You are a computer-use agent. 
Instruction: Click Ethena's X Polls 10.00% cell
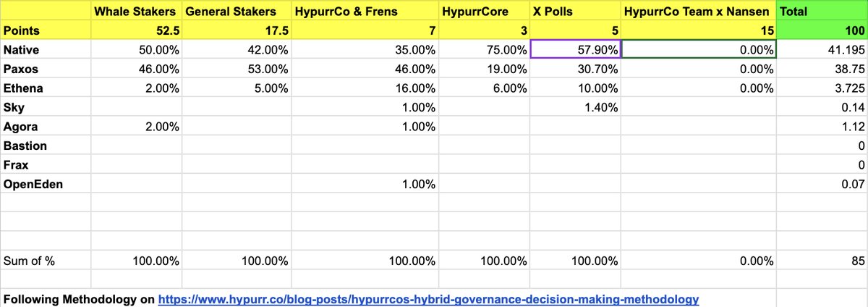click(575, 88)
